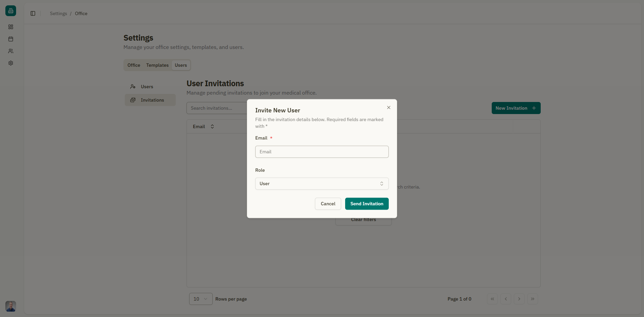
Task: Open the rows per page dropdown
Action: point(201,299)
